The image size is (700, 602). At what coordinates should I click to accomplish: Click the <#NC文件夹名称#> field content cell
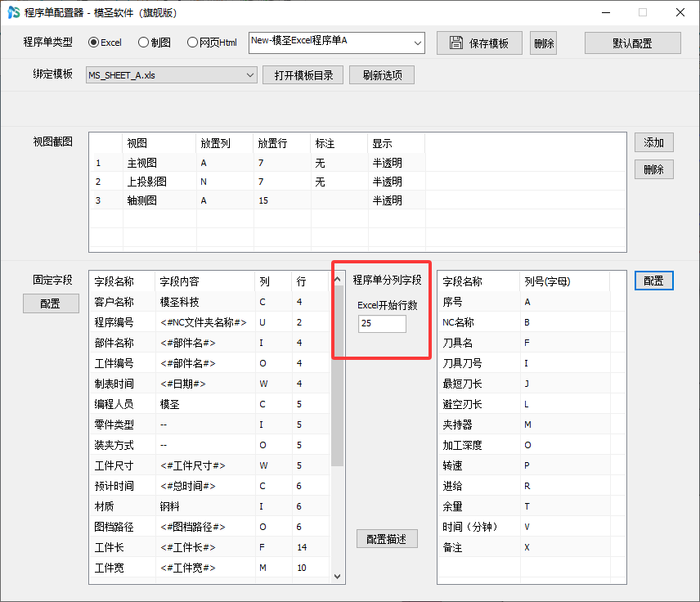(204, 322)
